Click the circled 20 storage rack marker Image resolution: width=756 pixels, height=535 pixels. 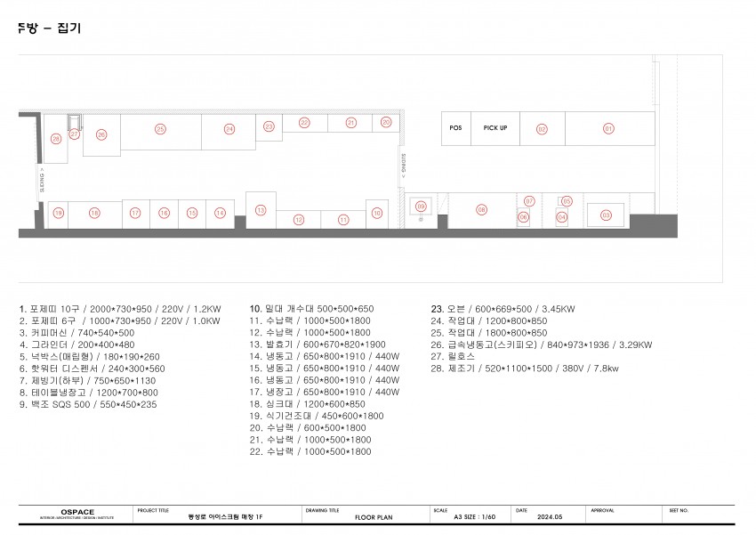386,122
